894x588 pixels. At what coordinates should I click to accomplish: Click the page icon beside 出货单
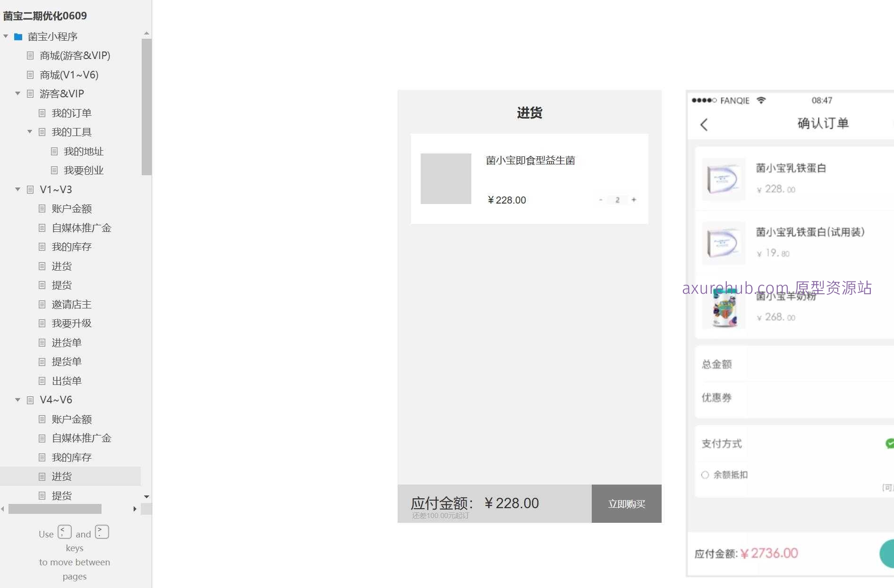(x=42, y=381)
